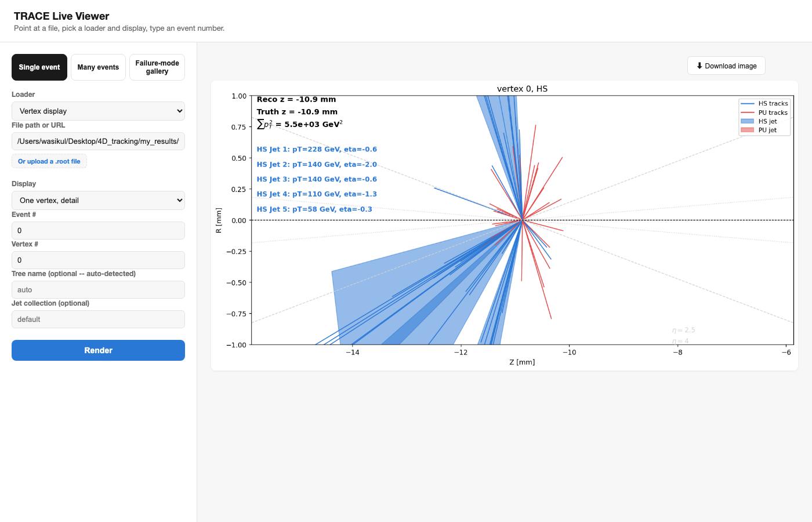Click the Reco z = -10.9 mm text
The height and width of the screenshot is (522, 812).
296,99
